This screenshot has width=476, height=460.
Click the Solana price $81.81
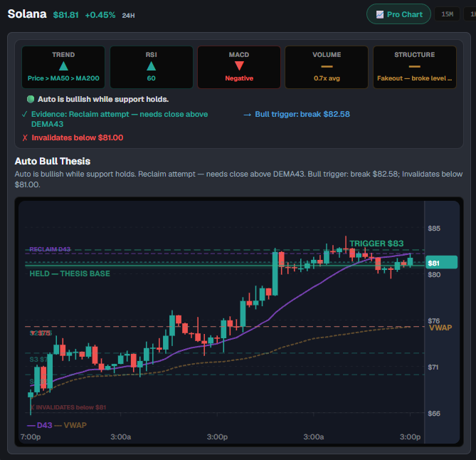point(66,15)
